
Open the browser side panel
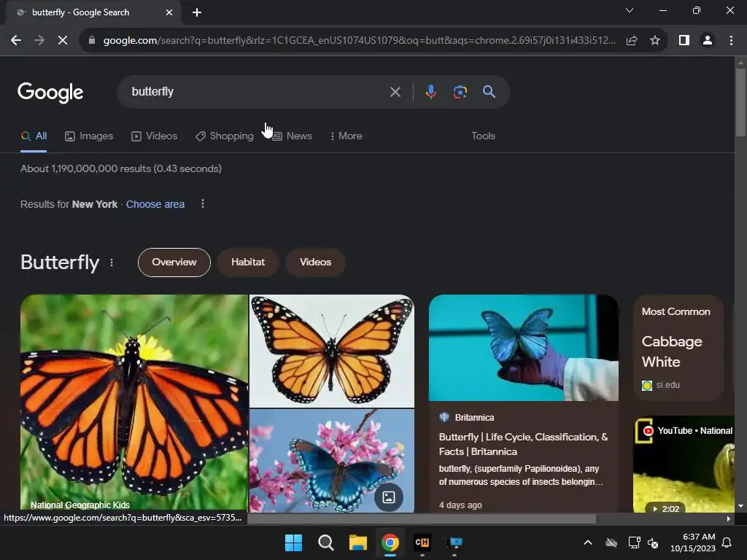point(684,41)
